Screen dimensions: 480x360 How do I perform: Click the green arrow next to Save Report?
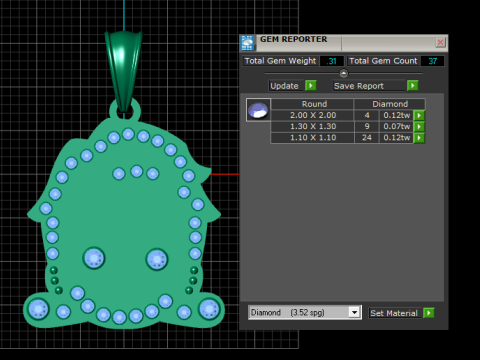[x=412, y=86]
